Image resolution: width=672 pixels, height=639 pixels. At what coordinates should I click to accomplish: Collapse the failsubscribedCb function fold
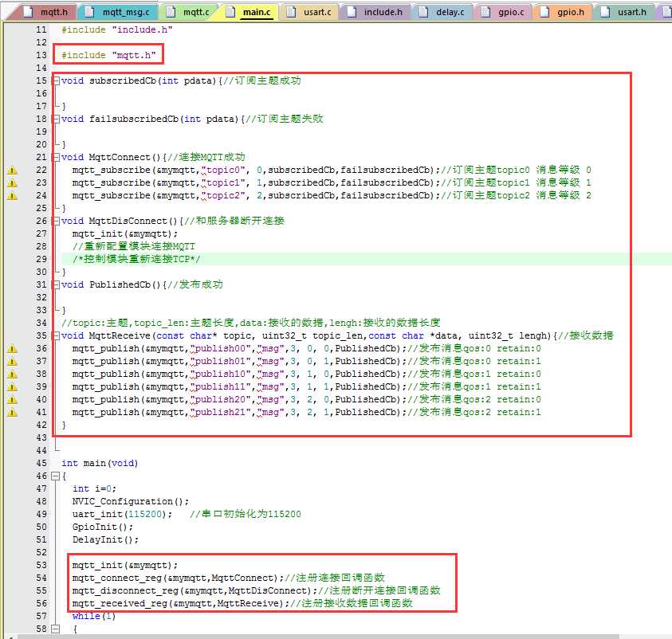coord(56,119)
